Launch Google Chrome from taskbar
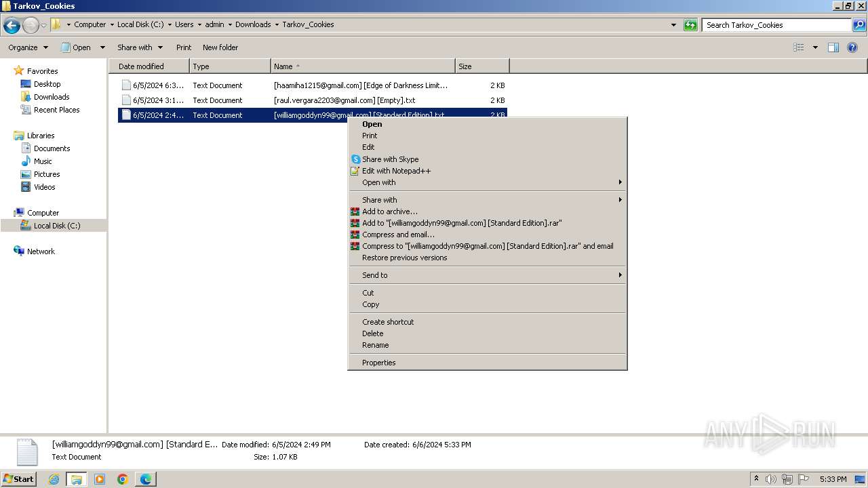 coord(123,479)
